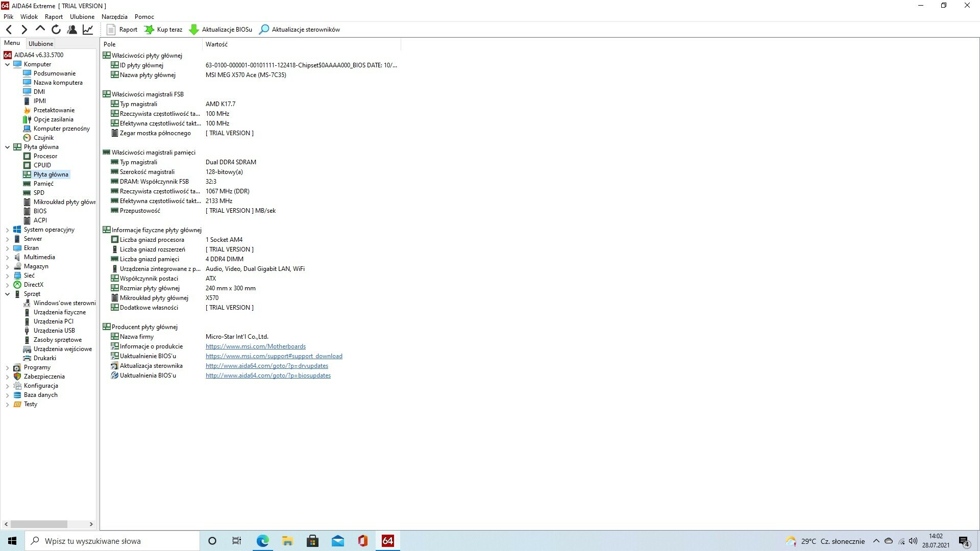Select SPD in the tree
The height and width of the screenshot is (551, 980).
[39, 193]
